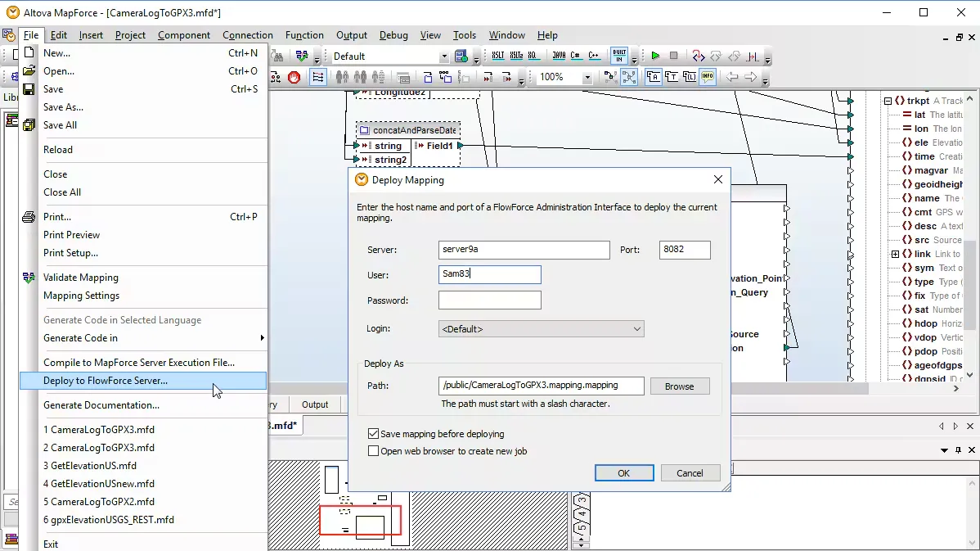Select C++ code language icon
The image size is (980, 551).
(594, 56)
